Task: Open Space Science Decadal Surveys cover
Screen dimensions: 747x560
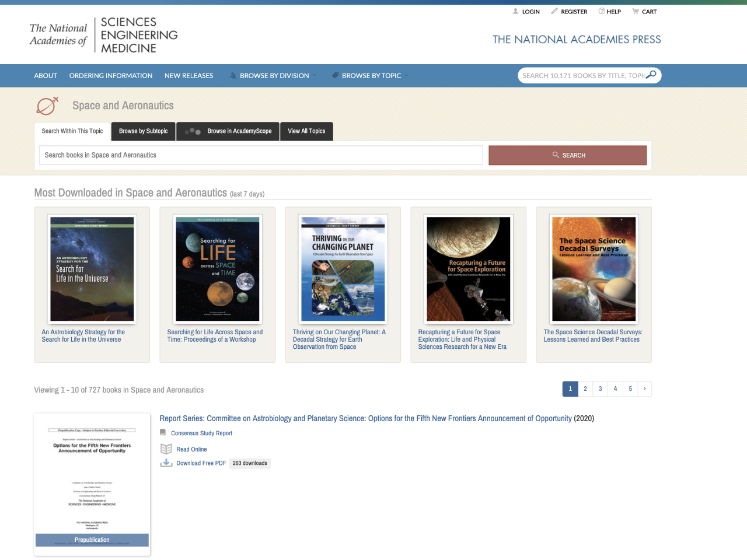Action: point(594,269)
